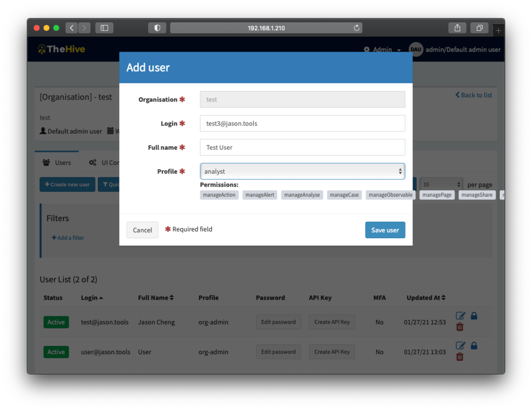Cancel the Add user dialog
Screen dimensions: 532x410
[142, 230]
